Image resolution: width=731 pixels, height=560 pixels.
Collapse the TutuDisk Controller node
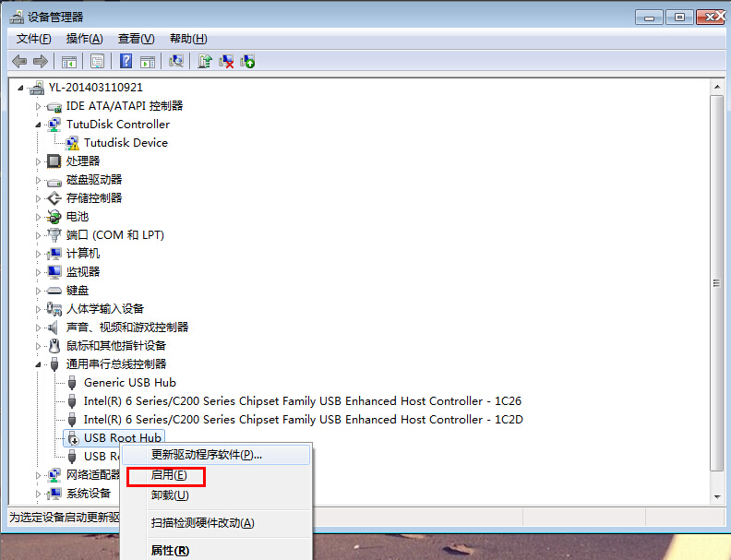coord(39,125)
